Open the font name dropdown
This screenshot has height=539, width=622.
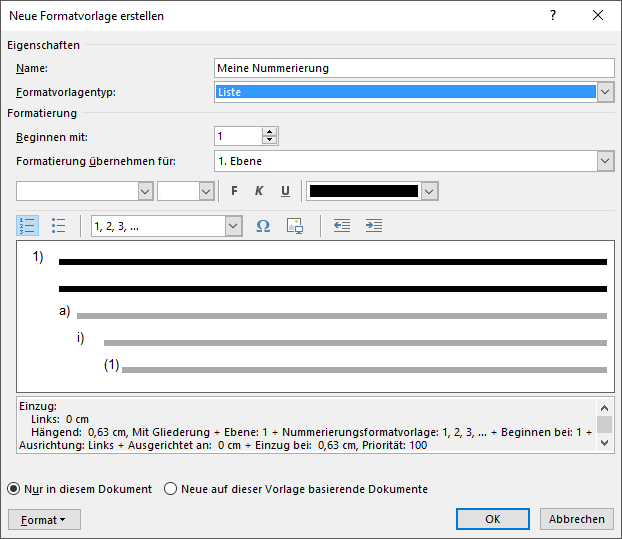click(145, 191)
